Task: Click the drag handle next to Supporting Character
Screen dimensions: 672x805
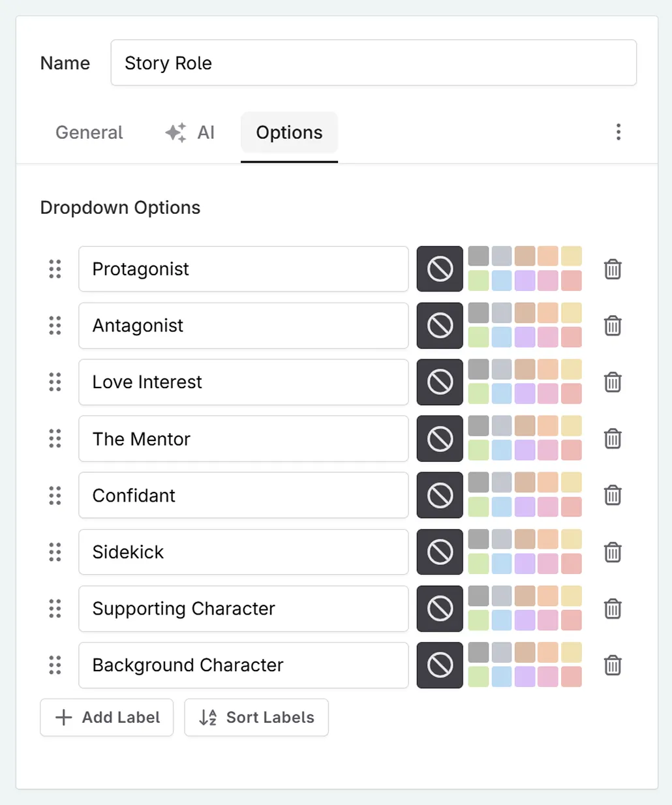Action: (x=55, y=609)
